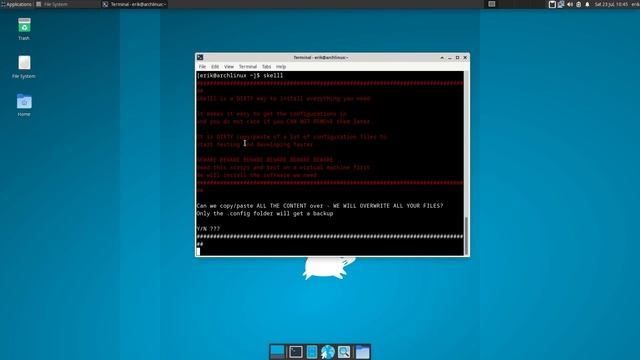Open the Trash desktop icon

(x=24, y=29)
